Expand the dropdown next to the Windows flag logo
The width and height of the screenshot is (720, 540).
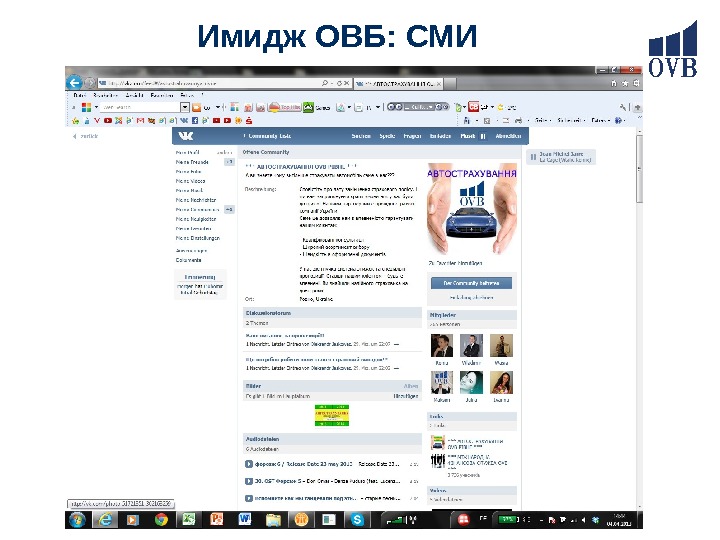96,107
